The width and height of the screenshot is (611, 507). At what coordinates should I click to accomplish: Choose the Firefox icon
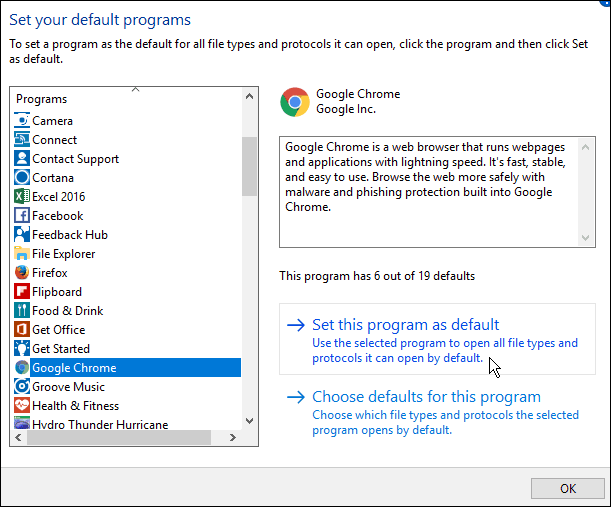tap(22, 272)
